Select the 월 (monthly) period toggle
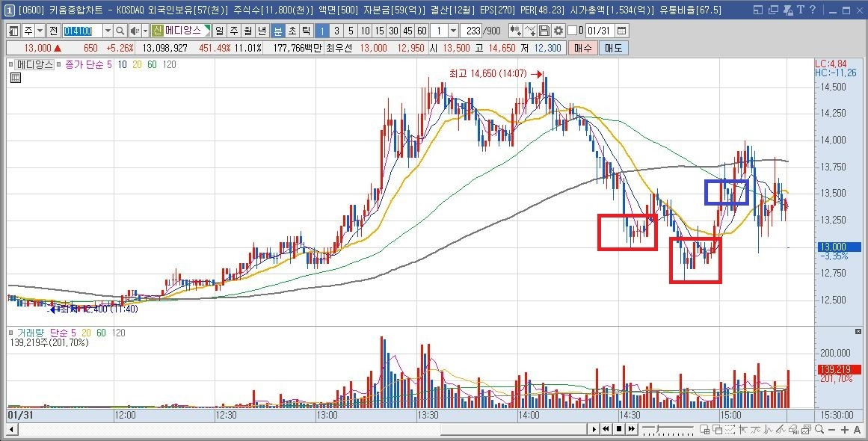The width and height of the screenshot is (868, 441). coord(248,31)
